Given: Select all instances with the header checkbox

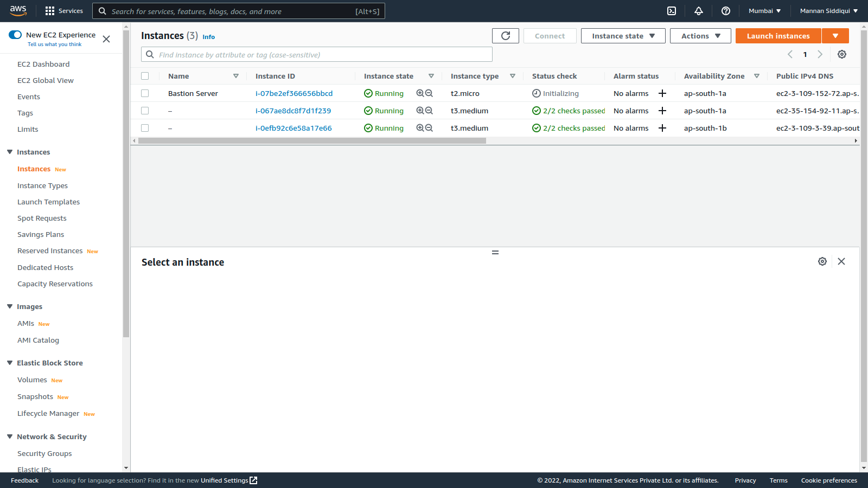Looking at the screenshot, I should [145, 76].
